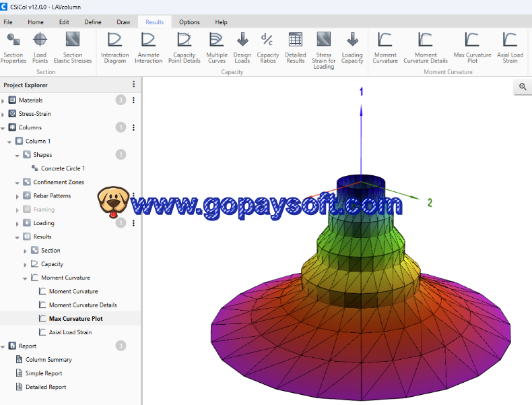532x405 pixels.
Task: Expand the Materials tree node
Action: point(3,100)
